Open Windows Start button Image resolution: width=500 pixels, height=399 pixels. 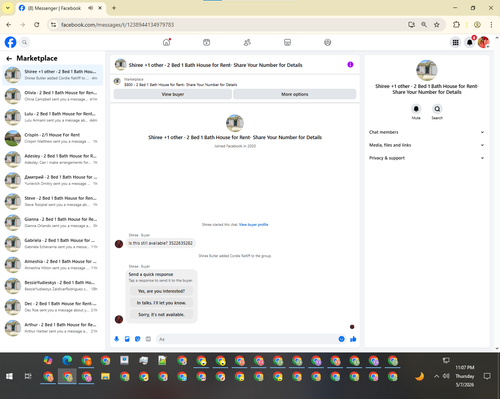pos(9,376)
